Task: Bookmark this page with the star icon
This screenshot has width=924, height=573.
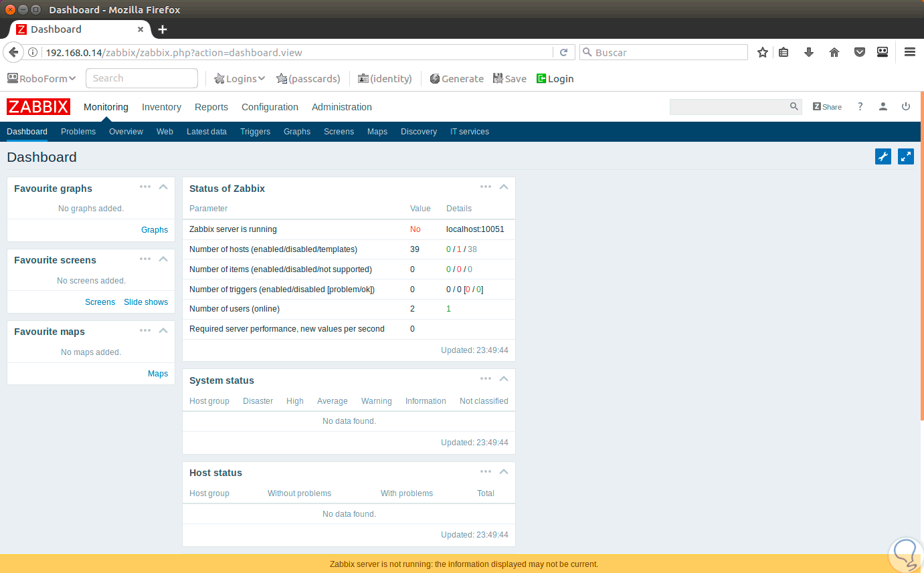Action: click(x=762, y=52)
